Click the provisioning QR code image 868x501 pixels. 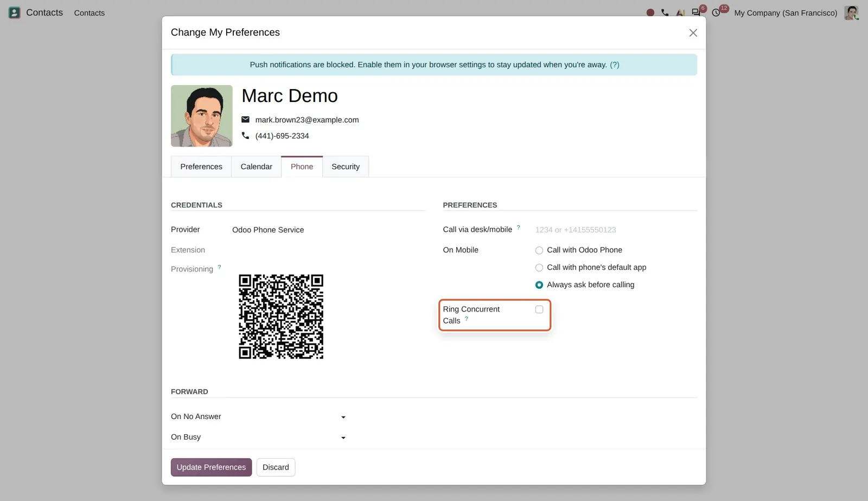click(x=281, y=316)
